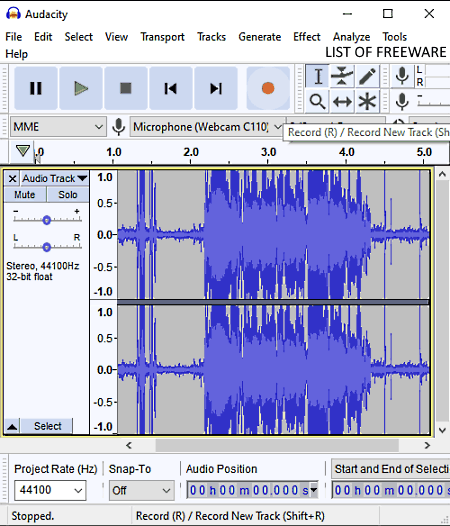Click the vertical scrollbar down arrow

pos(442,430)
